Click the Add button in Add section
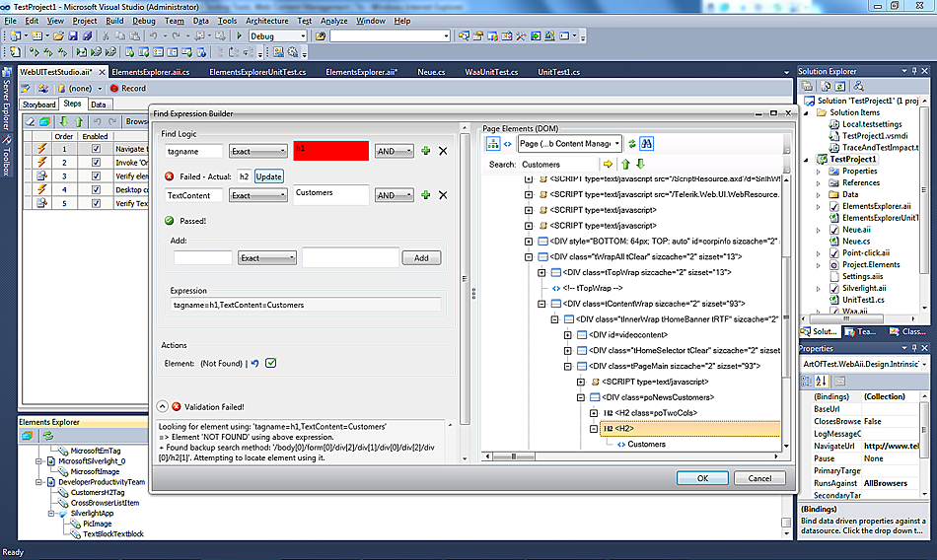937x560 pixels. pos(421,258)
